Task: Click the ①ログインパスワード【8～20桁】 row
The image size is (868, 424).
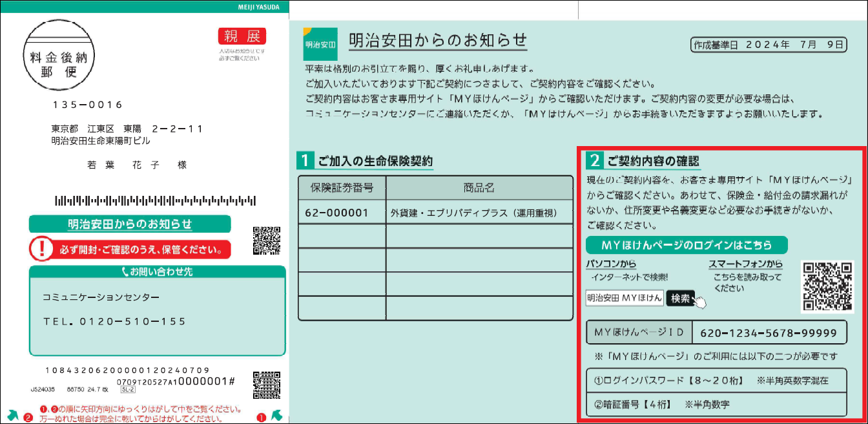Action: pos(716,380)
